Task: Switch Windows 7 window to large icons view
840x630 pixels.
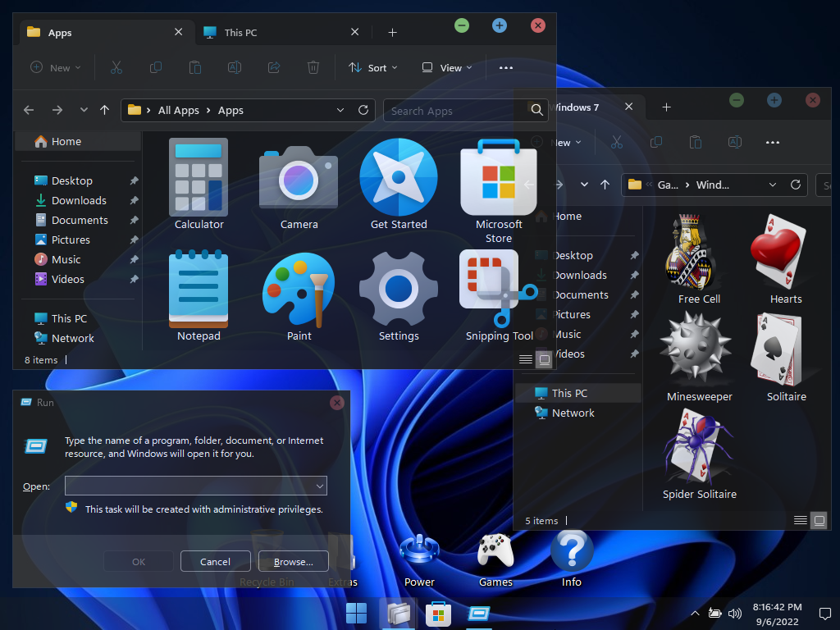Action: click(819, 520)
